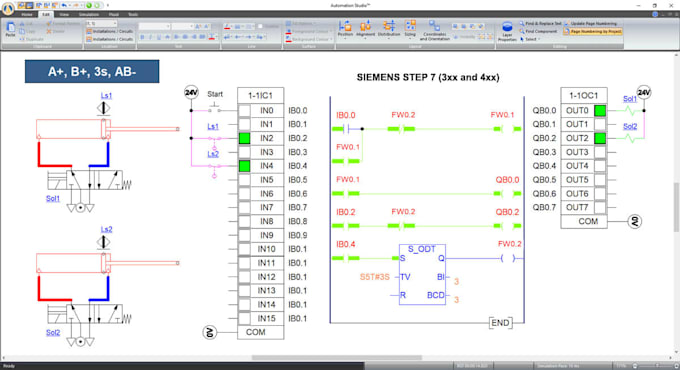Click Find & Replace Text

pos(540,23)
